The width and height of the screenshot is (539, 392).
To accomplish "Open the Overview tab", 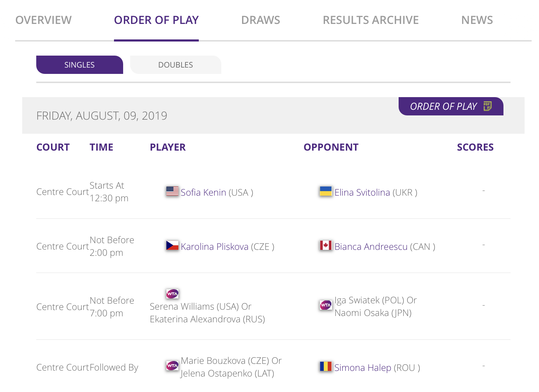I will (44, 20).
